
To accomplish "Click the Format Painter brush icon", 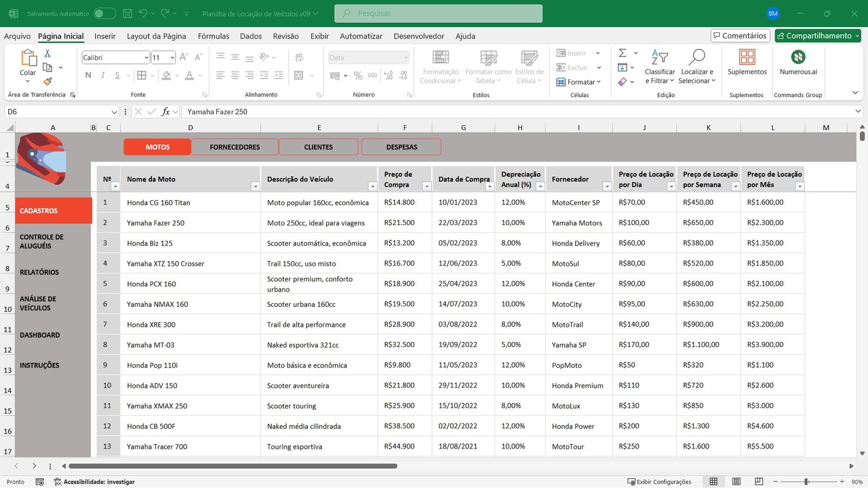I will [x=48, y=81].
